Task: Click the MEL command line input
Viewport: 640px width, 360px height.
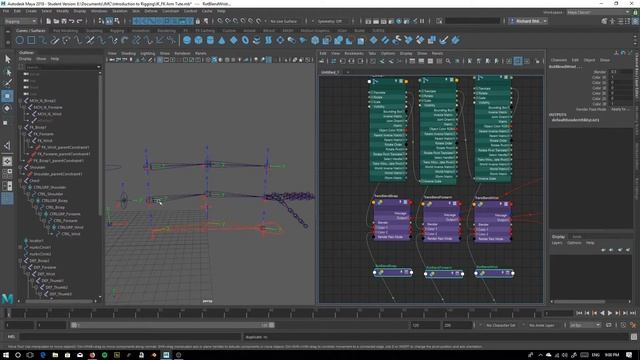Action: pyautogui.click(x=130, y=337)
